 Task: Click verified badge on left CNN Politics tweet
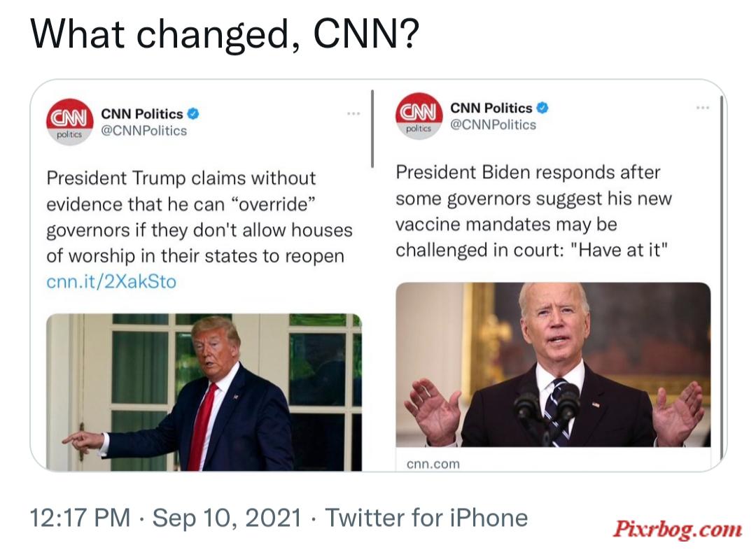(193, 113)
